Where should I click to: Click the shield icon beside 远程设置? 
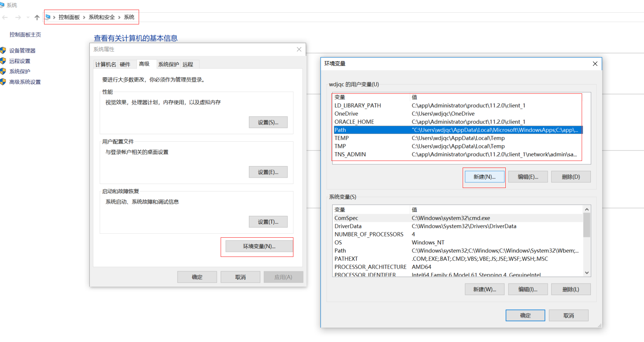point(3,61)
